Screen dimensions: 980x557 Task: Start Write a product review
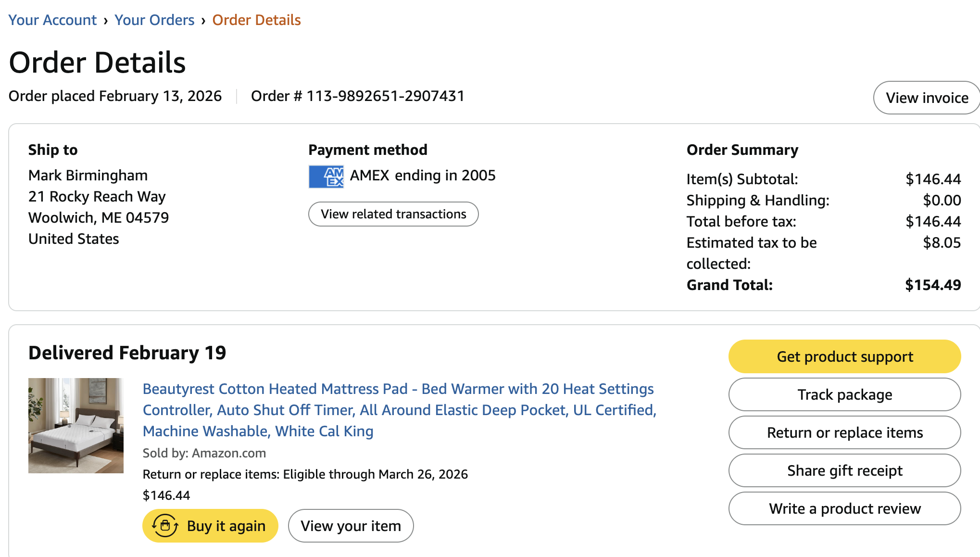845,508
